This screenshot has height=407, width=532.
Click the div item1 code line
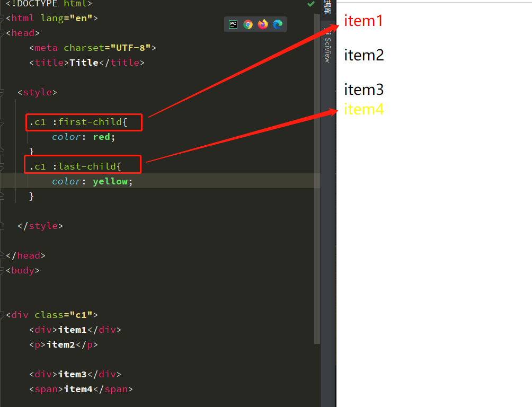pos(75,330)
